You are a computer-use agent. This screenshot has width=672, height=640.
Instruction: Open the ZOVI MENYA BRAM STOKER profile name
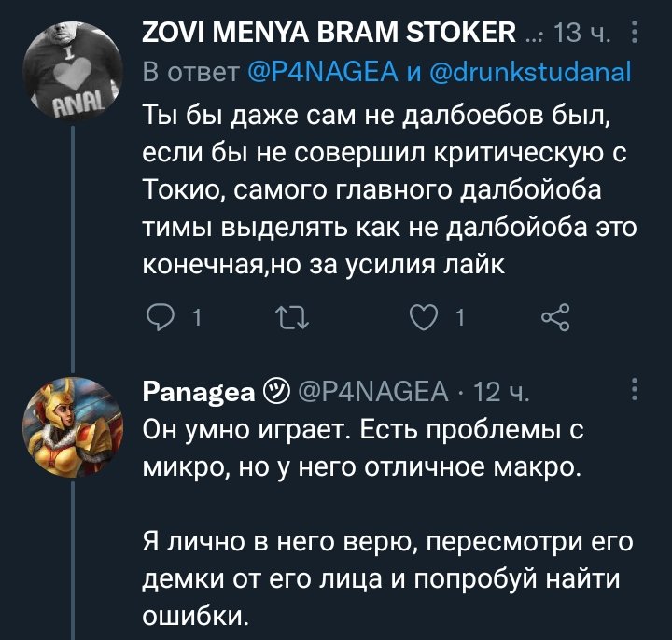329,36
